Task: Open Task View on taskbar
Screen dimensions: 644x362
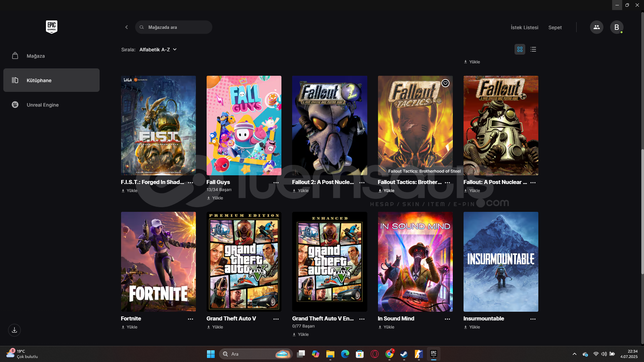Action: (301, 354)
